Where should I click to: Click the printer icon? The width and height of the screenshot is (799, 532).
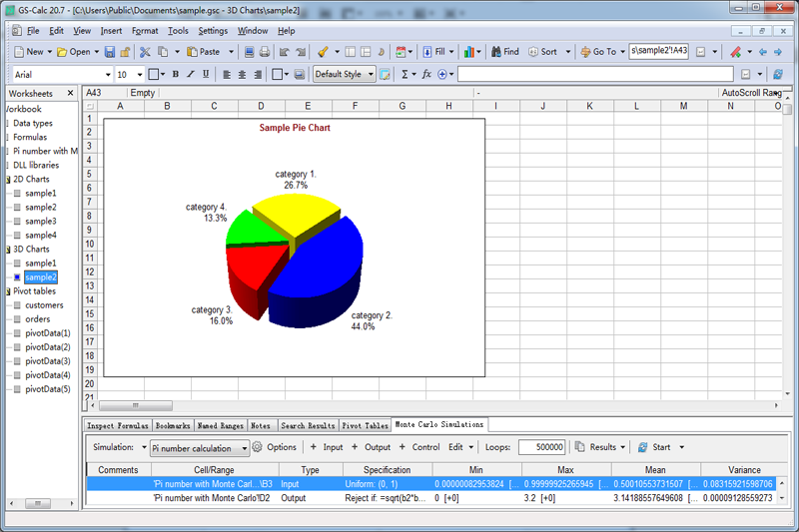click(x=265, y=52)
